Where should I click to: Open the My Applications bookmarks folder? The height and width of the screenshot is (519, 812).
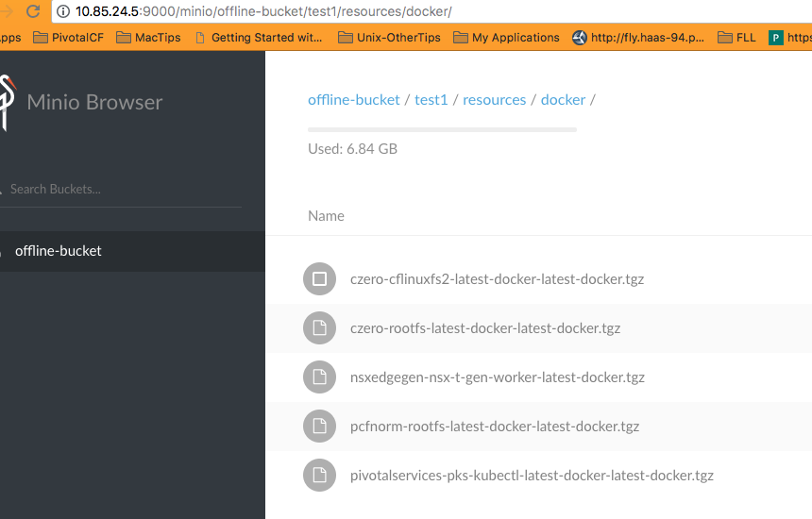[506, 38]
